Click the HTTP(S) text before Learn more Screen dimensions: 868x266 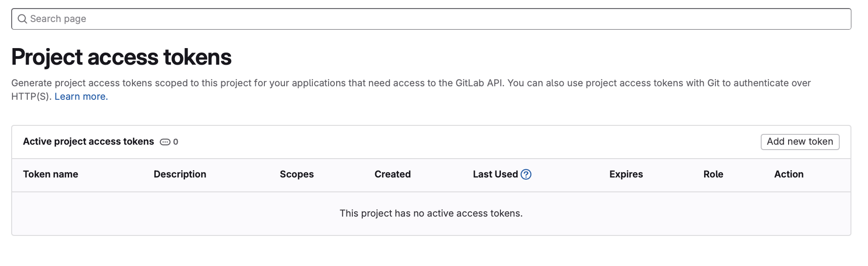coord(31,97)
